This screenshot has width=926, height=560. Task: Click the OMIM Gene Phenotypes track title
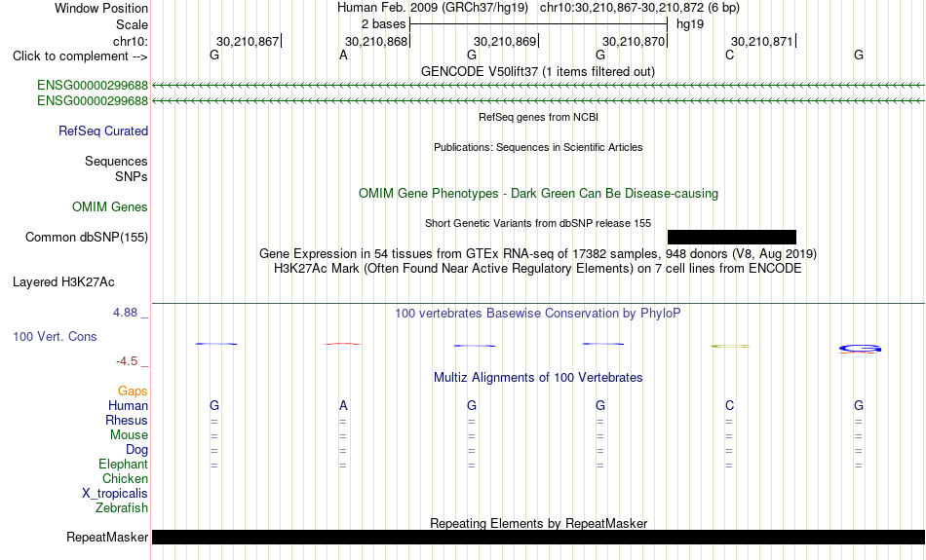[538, 194]
